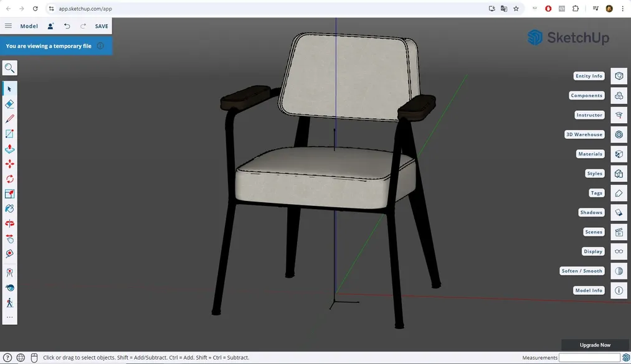Screen dimensions: 631x364
Task: Activate the Push/Pull tool
Action: (9, 149)
